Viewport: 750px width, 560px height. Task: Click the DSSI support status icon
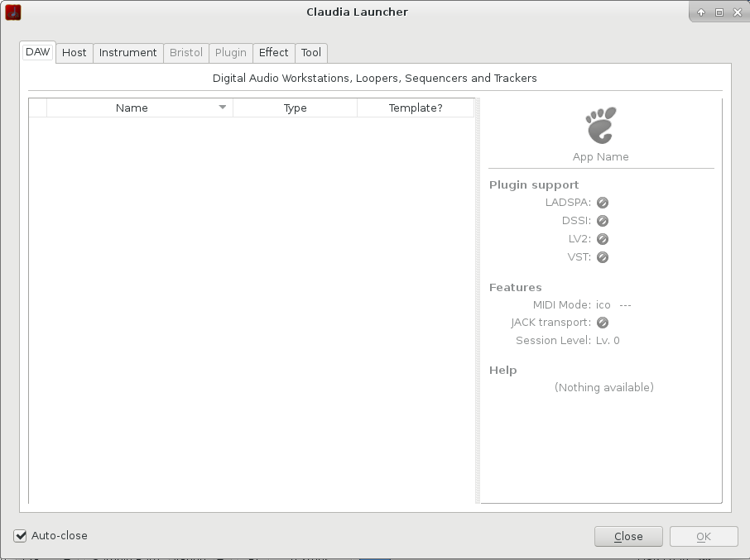603,221
